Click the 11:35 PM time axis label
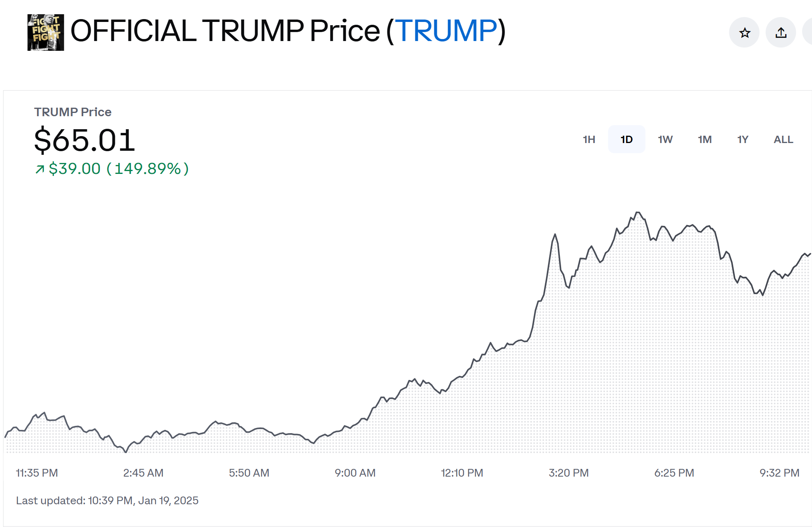The height and width of the screenshot is (527, 812). click(37, 473)
